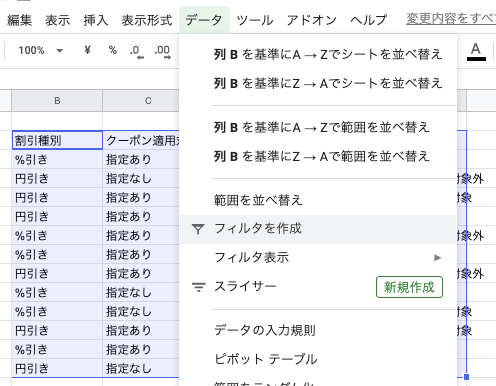Click the filter funnel icon
The image size is (496, 386).
(198, 229)
